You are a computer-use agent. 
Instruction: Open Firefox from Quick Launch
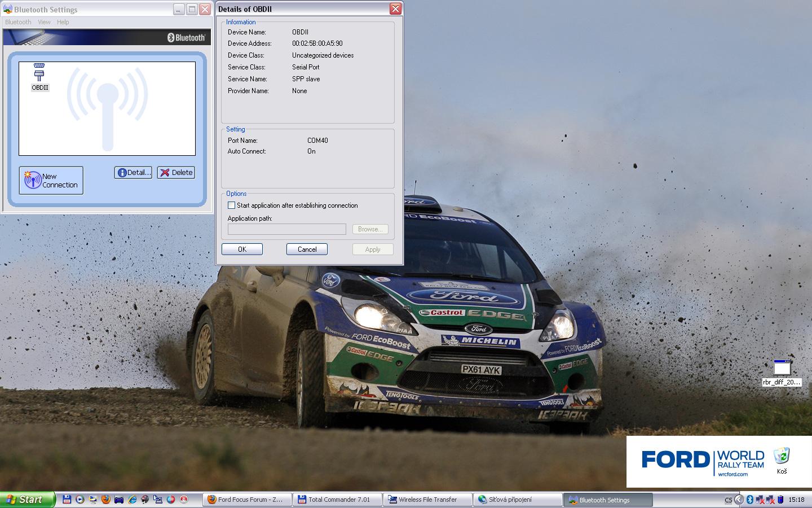[105, 500]
